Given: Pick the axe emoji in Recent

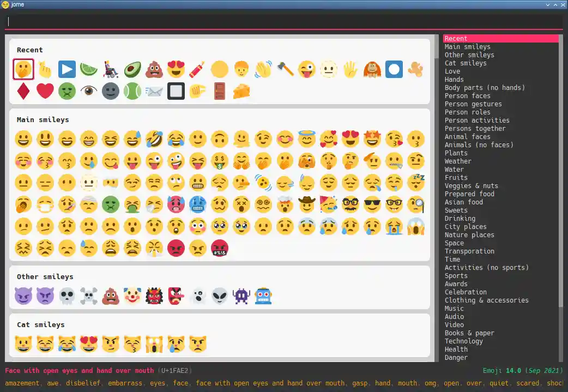Looking at the screenshot, I should pos(285,69).
